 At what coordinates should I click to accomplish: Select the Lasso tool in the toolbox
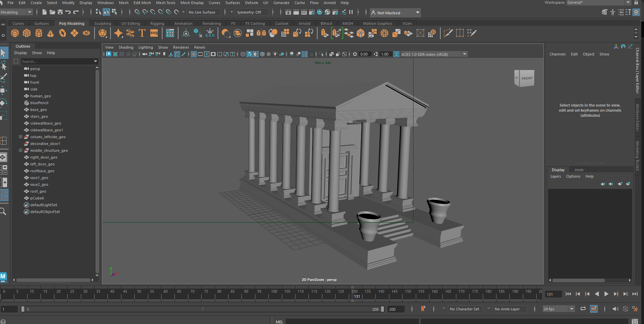[x=3, y=65]
